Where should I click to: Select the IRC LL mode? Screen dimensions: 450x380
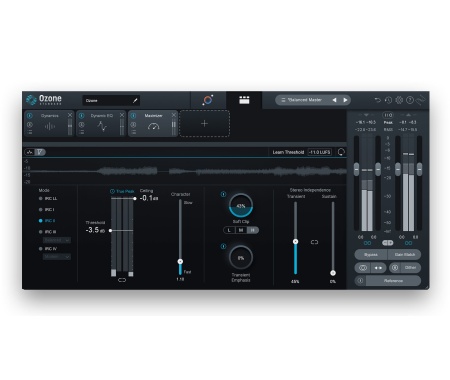coord(48,198)
